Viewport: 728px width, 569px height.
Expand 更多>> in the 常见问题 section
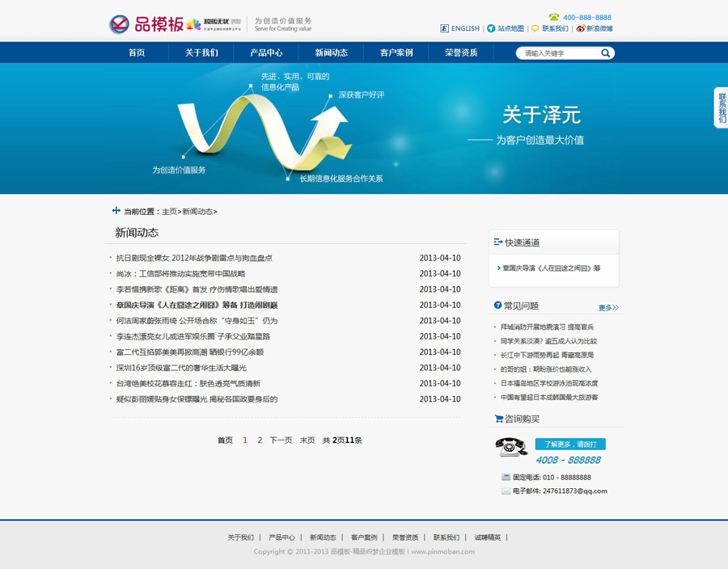(x=608, y=308)
